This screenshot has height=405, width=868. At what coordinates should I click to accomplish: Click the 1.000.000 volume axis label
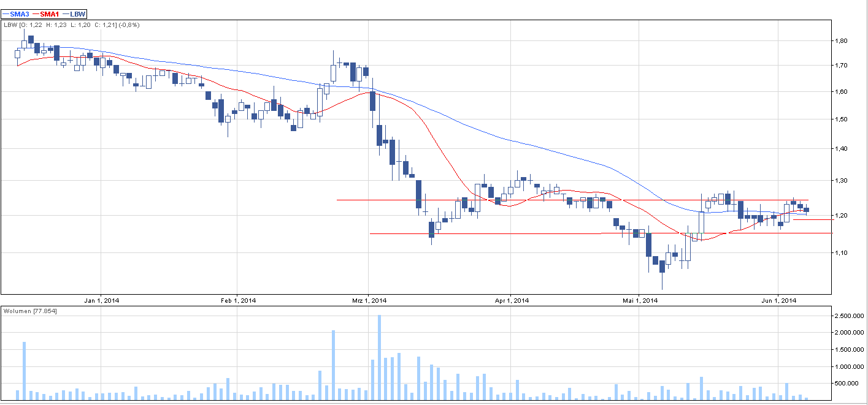(x=849, y=366)
